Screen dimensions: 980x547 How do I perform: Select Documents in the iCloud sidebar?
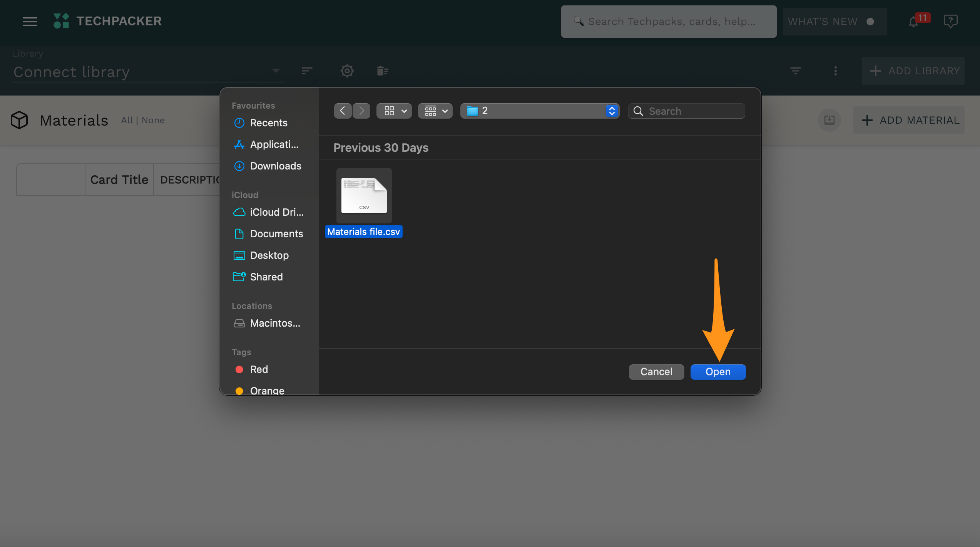tap(276, 234)
